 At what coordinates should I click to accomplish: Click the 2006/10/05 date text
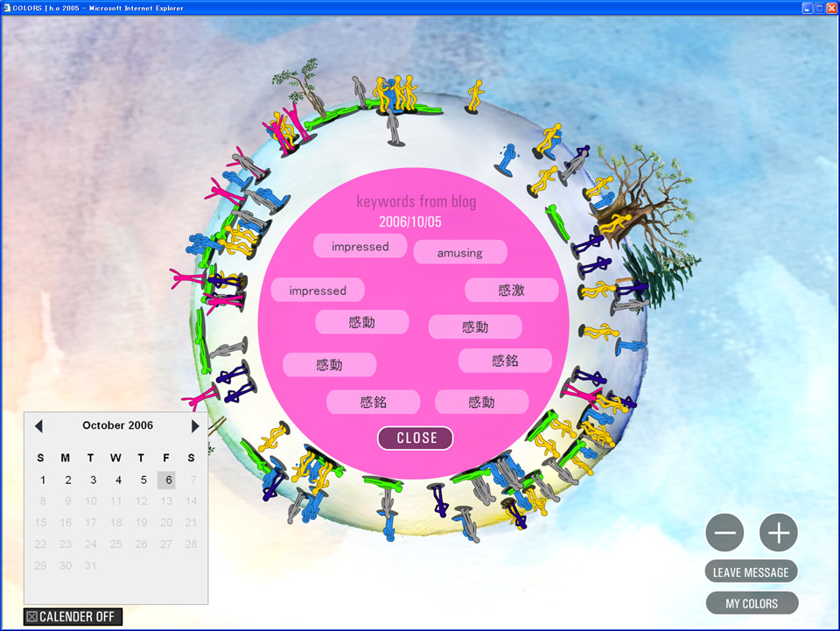410,221
